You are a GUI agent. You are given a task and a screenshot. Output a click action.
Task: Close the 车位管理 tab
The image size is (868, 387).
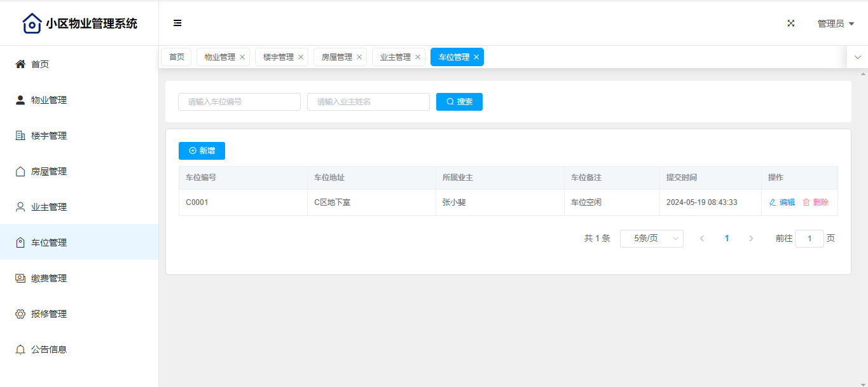pyautogui.click(x=476, y=57)
